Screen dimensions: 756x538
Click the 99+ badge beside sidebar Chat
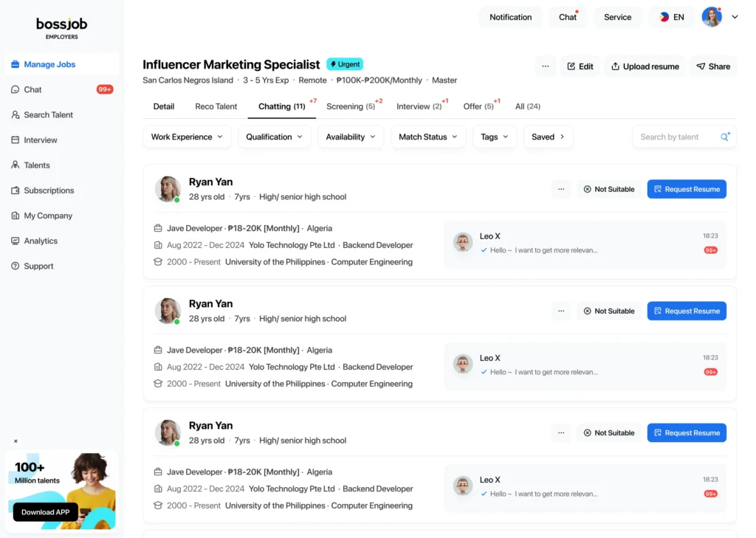pyautogui.click(x=105, y=89)
